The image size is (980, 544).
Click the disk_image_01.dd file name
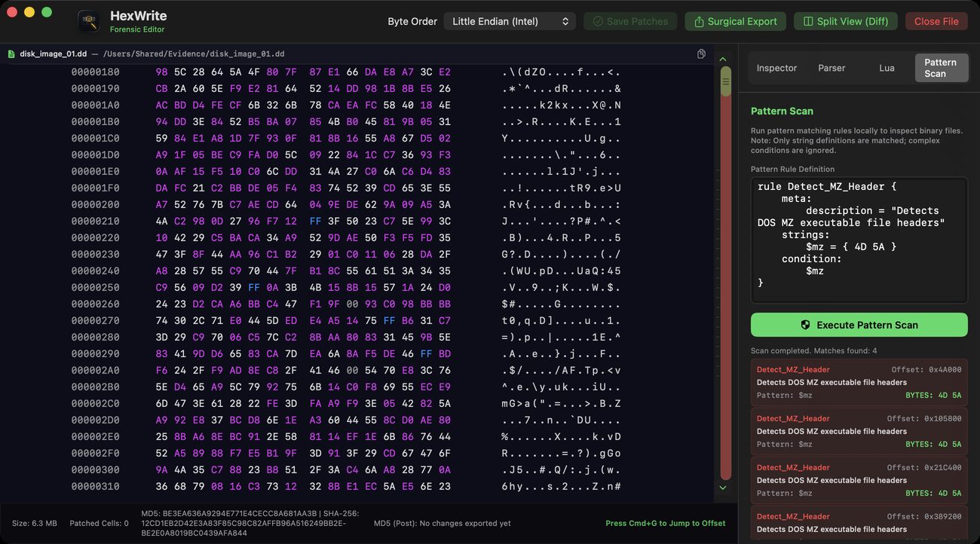pos(53,54)
